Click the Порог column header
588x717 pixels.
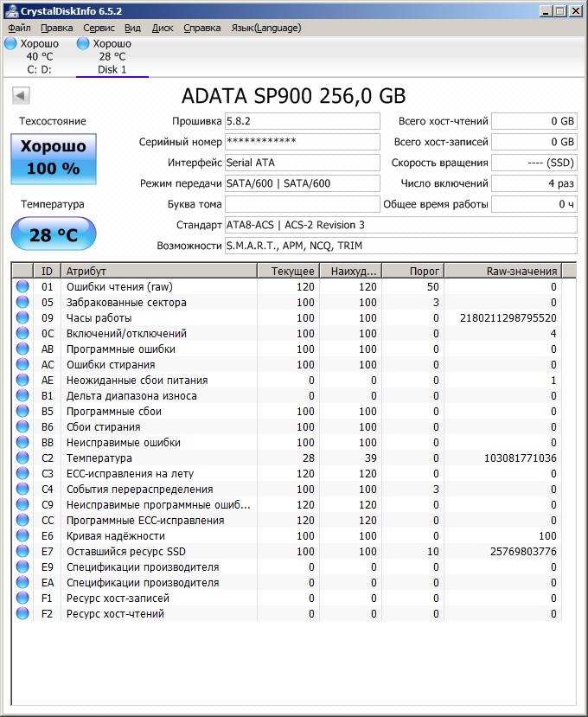tap(412, 271)
